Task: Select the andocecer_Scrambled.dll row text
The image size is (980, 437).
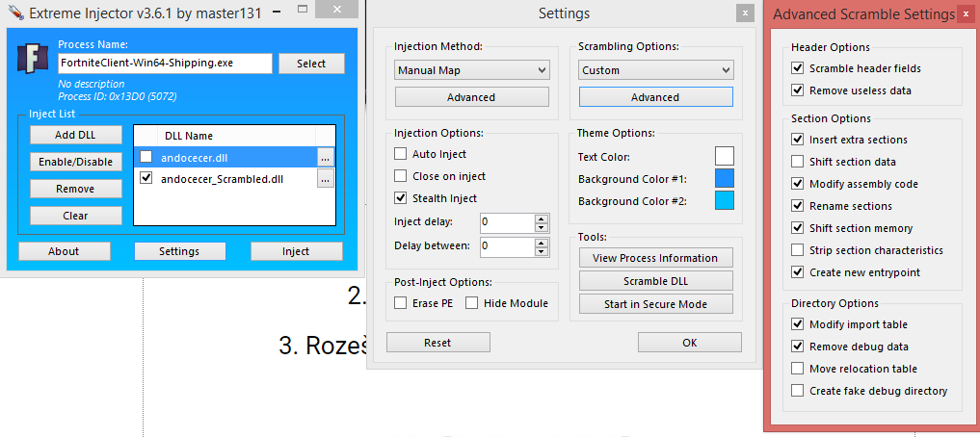Action: [222, 179]
